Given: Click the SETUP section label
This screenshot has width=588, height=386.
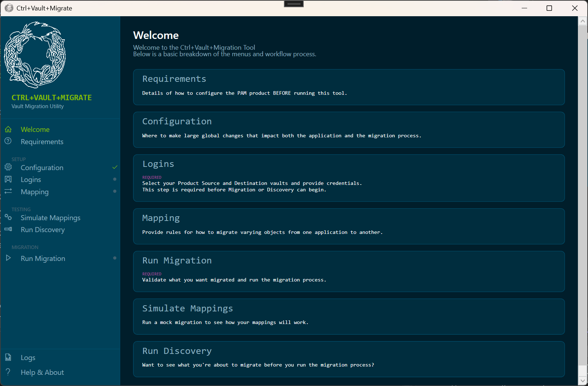Looking at the screenshot, I should [x=19, y=159].
